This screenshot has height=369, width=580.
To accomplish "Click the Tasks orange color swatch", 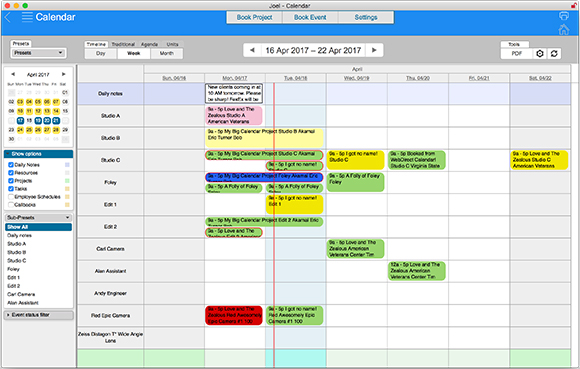I will click(x=67, y=189).
